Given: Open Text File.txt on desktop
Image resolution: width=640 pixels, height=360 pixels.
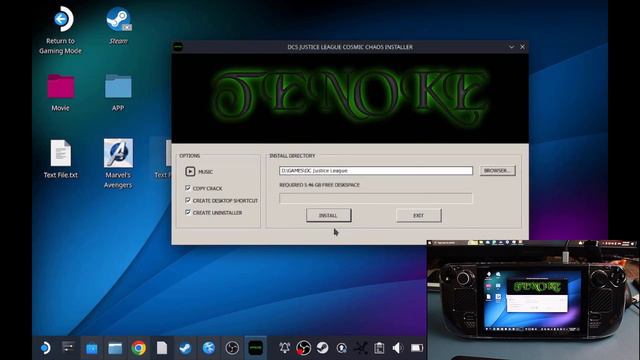Looking at the screenshot, I should coord(60,159).
